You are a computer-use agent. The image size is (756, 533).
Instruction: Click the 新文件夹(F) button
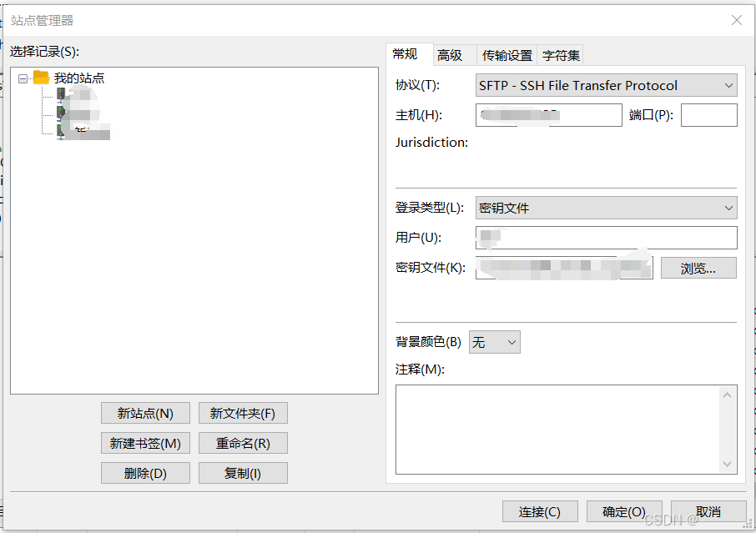pos(243,414)
